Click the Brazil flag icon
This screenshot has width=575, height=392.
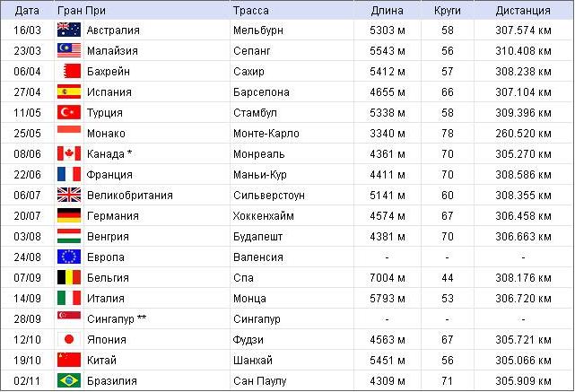tap(69, 380)
